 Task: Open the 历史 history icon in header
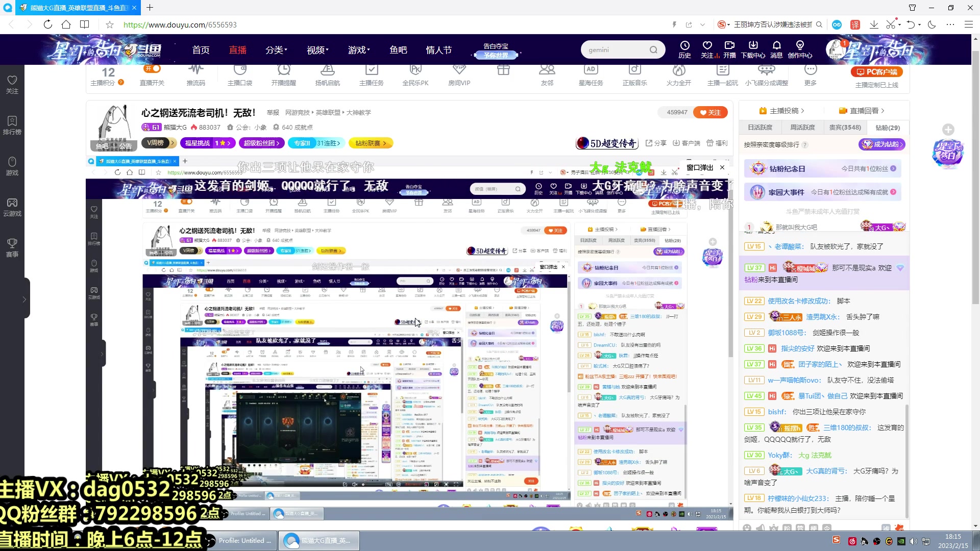(684, 49)
